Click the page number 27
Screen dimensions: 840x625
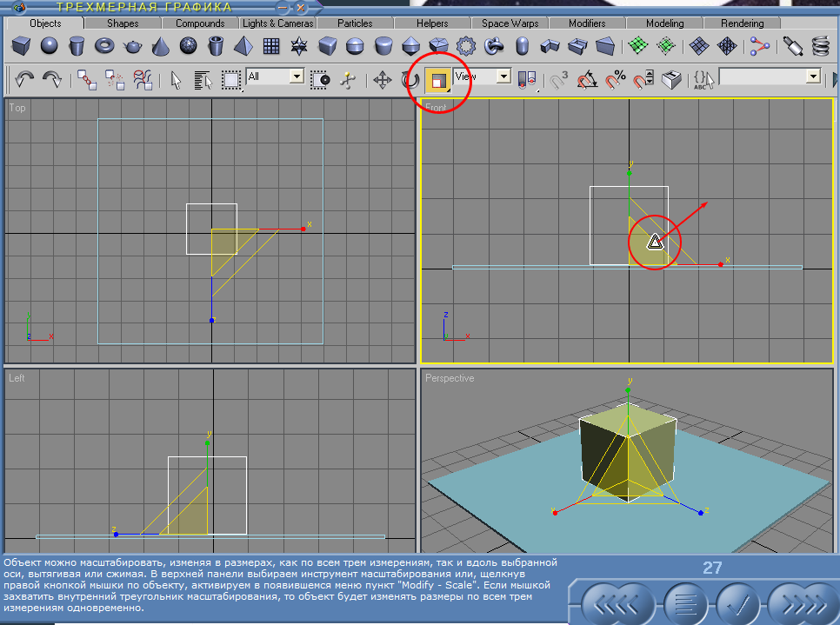point(712,568)
